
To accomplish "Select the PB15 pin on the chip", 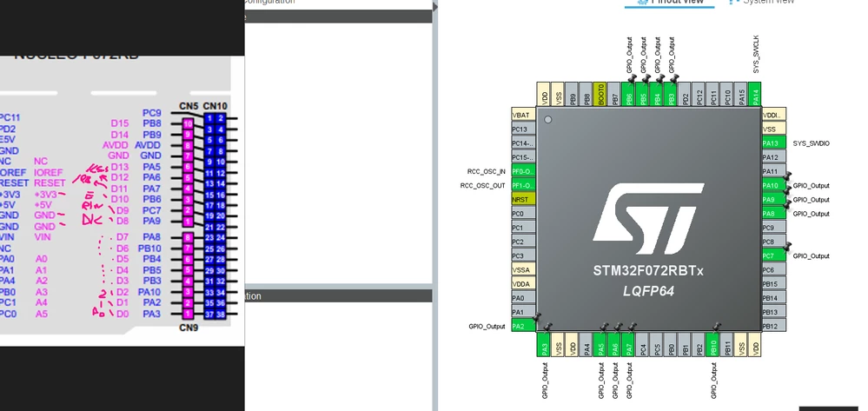I will pos(774,283).
